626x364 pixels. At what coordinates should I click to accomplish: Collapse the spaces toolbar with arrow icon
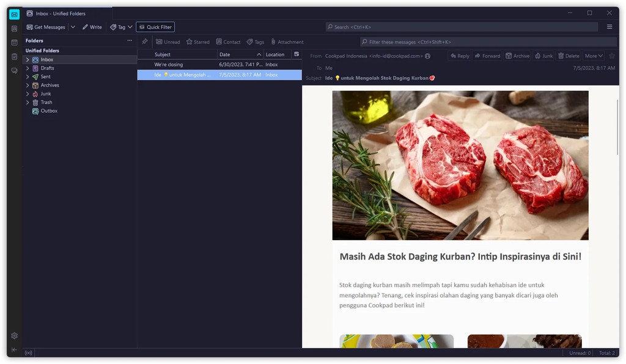(14, 349)
